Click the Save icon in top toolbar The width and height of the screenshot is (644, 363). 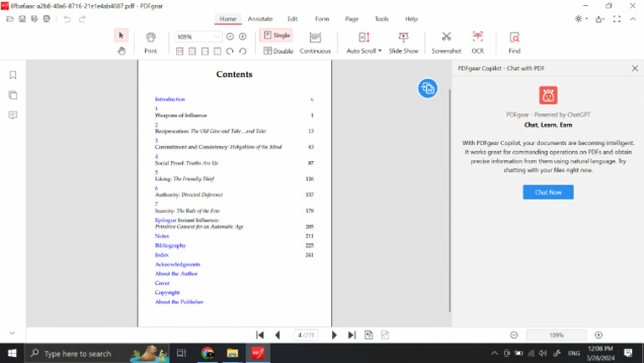click(x=22, y=19)
